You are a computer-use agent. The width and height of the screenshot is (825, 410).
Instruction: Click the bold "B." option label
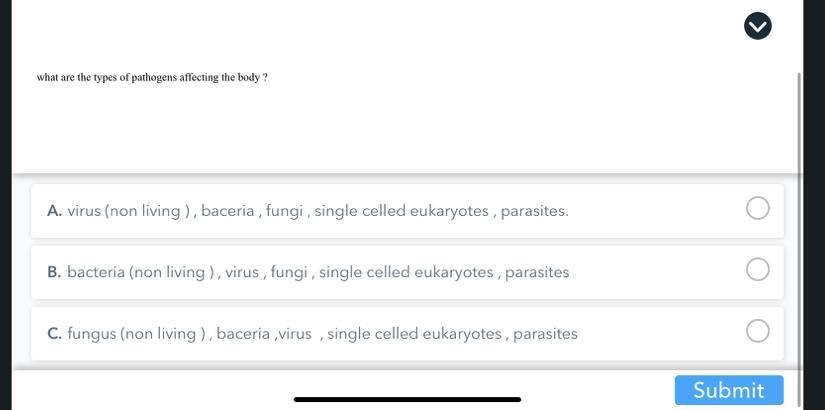[54, 272]
